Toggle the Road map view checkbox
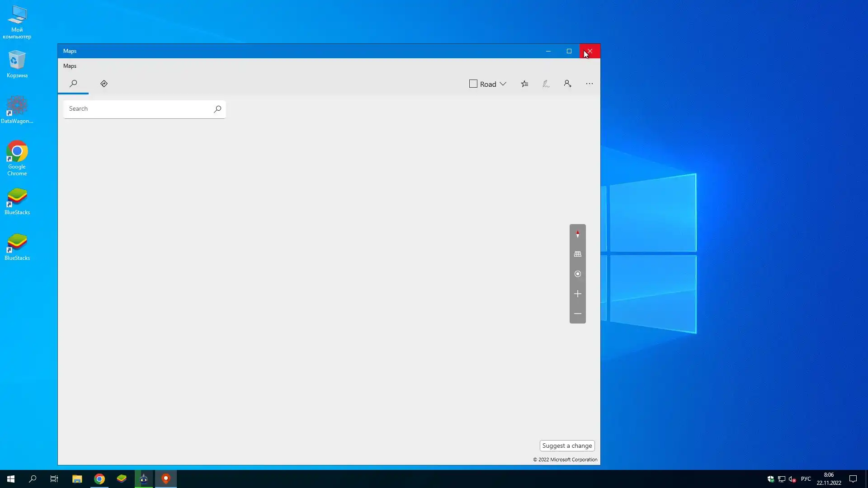The height and width of the screenshot is (488, 868). [473, 84]
